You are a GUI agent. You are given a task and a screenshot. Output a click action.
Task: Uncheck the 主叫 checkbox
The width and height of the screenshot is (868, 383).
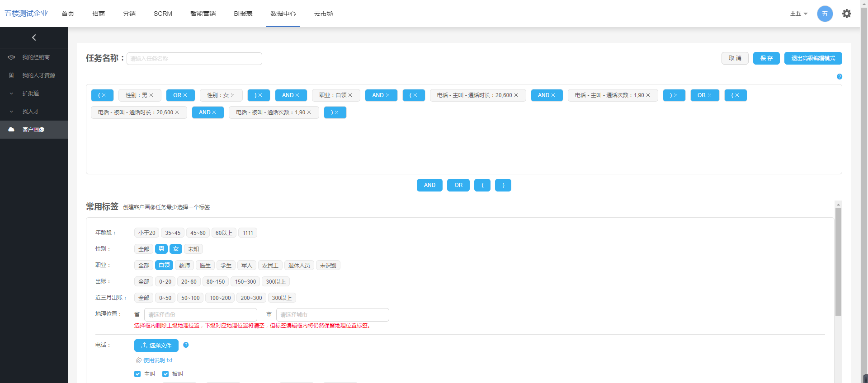point(137,374)
